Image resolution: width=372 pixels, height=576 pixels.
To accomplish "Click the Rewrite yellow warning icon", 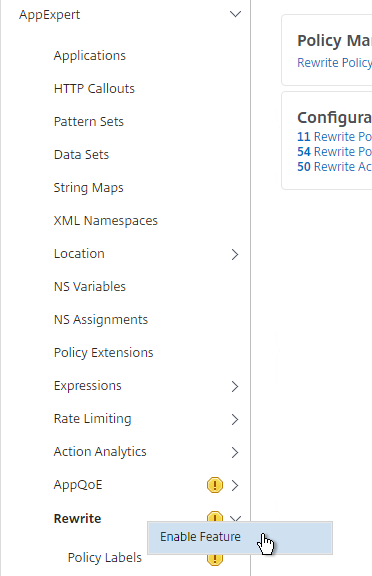I will (215, 516).
